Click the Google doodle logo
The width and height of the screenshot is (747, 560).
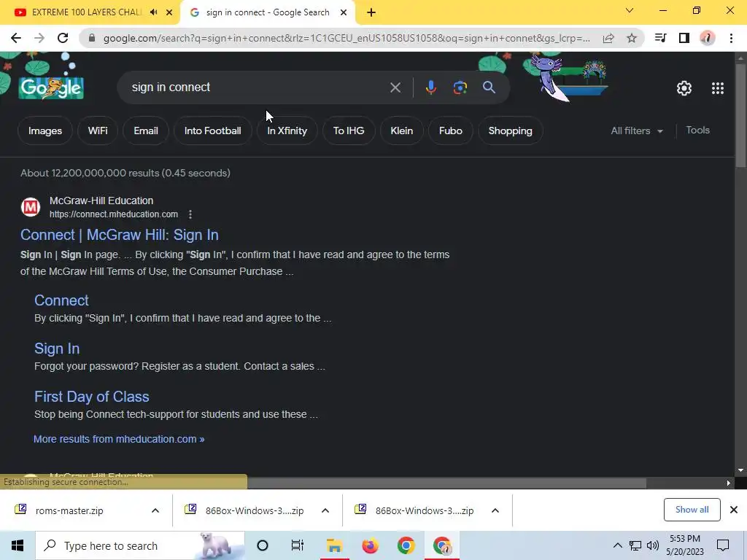52,87
